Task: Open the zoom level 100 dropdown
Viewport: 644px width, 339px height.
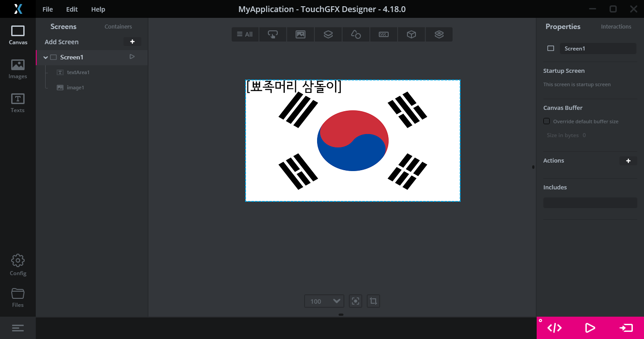Action: pyautogui.click(x=324, y=301)
